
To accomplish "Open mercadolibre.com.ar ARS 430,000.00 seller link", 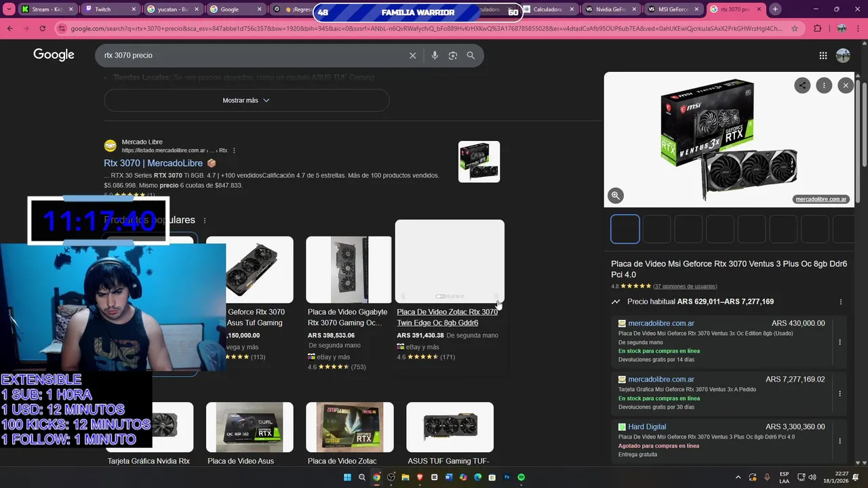I will [661, 323].
